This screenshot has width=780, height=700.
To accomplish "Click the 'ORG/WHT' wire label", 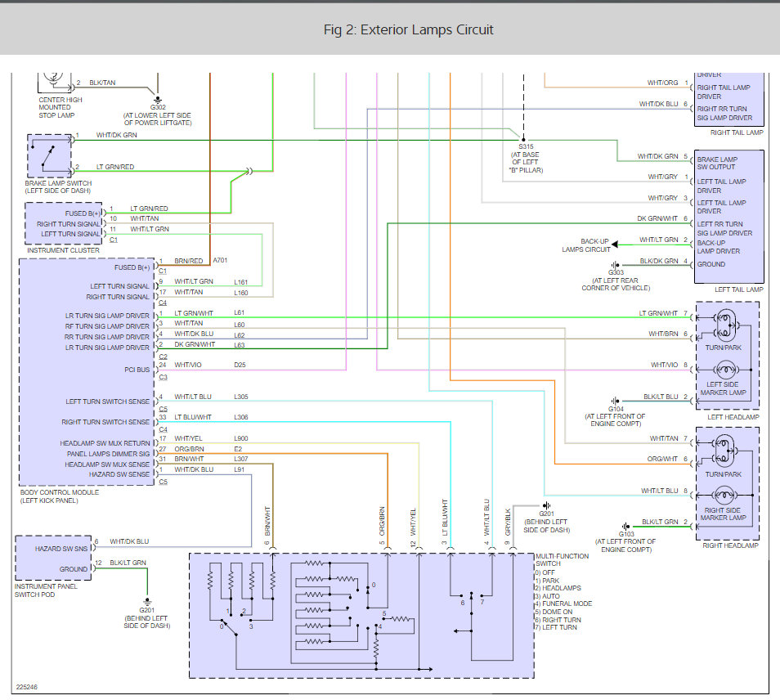I will (x=662, y=459).
